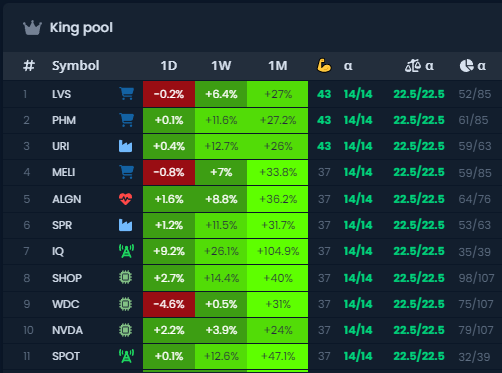Screen dimensions: 502x373
Task: Click the 61/85 value in PHM row
Action: point(473,120)
